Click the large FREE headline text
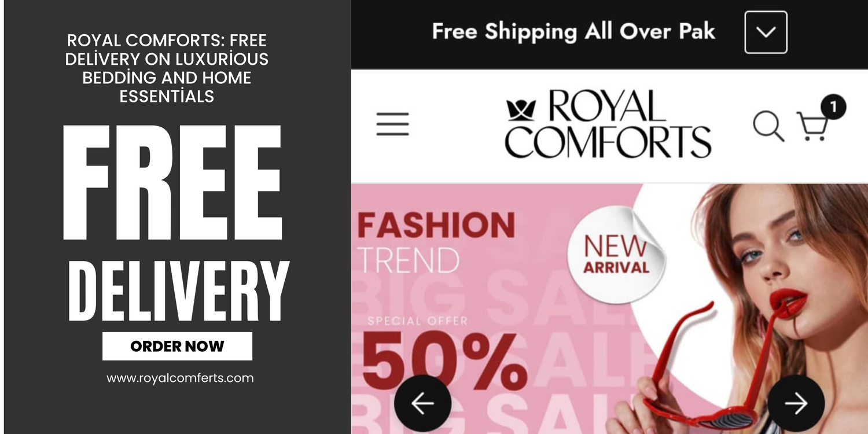 click(172, 182)
